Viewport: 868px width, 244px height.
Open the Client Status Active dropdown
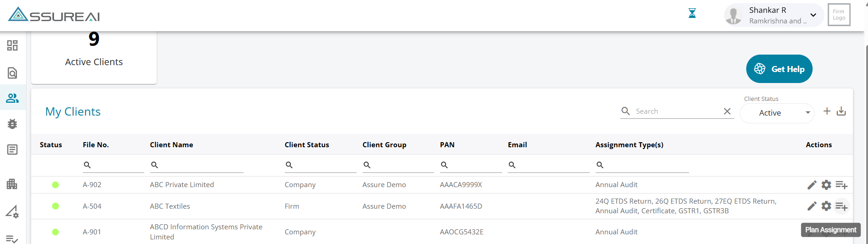(777, 113)
